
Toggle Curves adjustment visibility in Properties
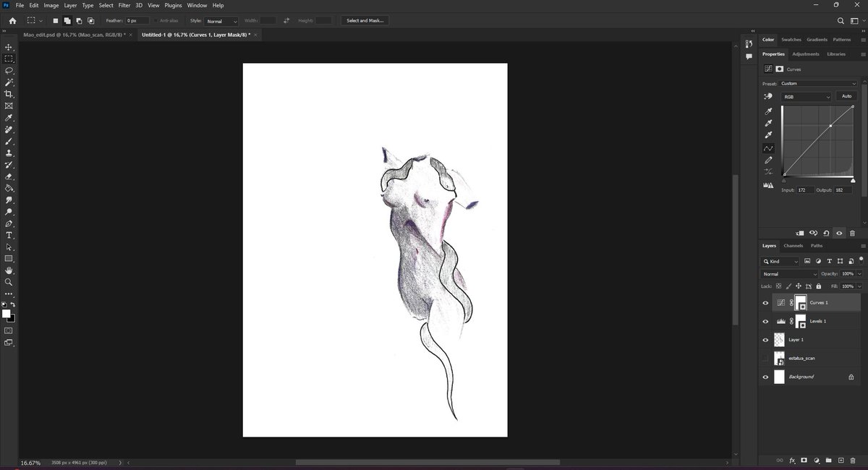tap(839, 233)
